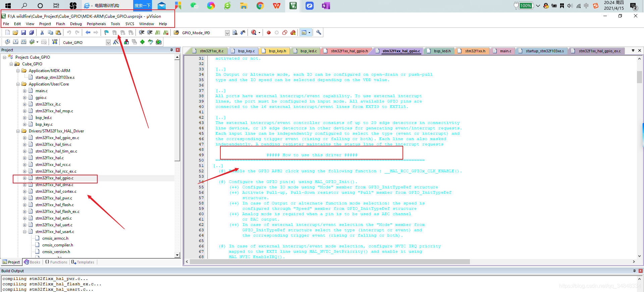Select stm32f1xx_hal_rcc.c in project tree
Image resolution: width=644 pixels, height=292 pixels.
[x=53, y=165]
